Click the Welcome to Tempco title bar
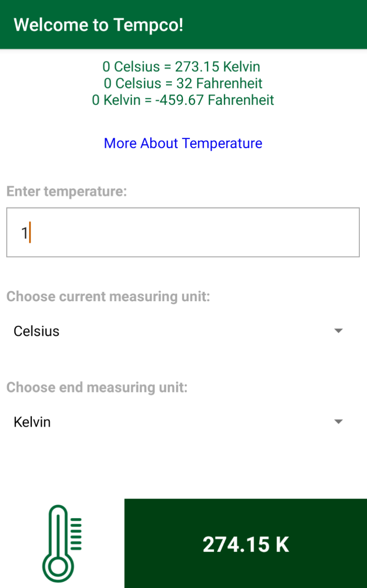 (x=100, y=25)
